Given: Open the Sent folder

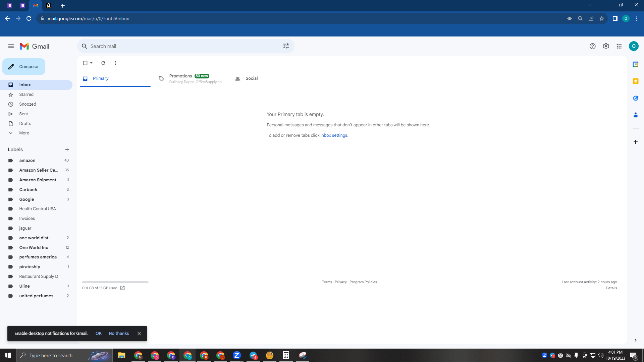Looking at the screenshot, I should click(x=36, y=114).
